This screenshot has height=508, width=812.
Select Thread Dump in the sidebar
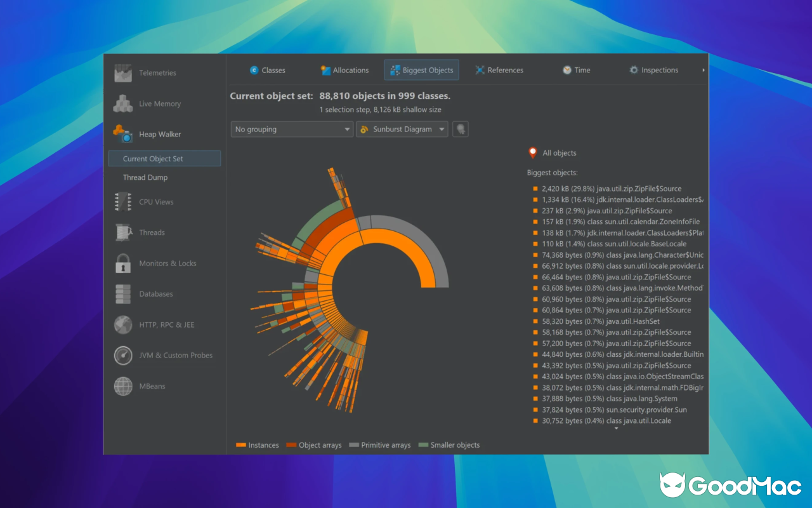point(145,177)
